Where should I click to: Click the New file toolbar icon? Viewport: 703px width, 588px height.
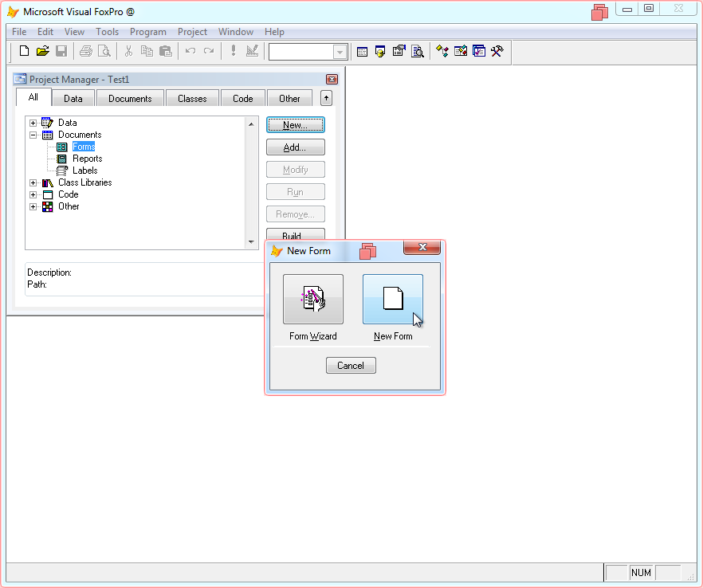pyautogui.click(x=24, y=51)
